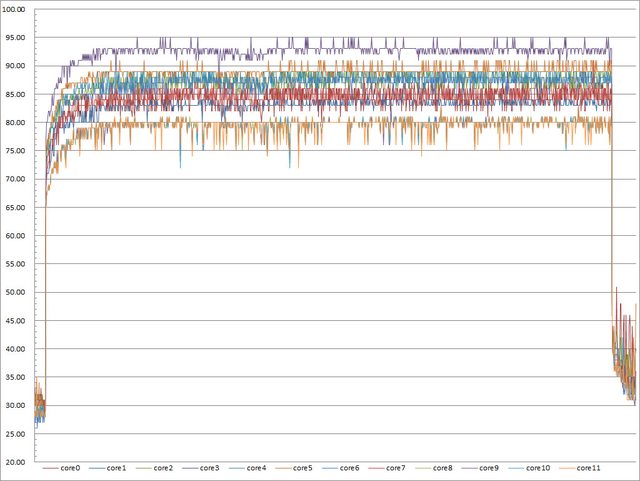Image resolution: width=640 pixels, height=481 pixels.
Task: Click the 90.00 axis tick label
Action: tap(17, 66)
